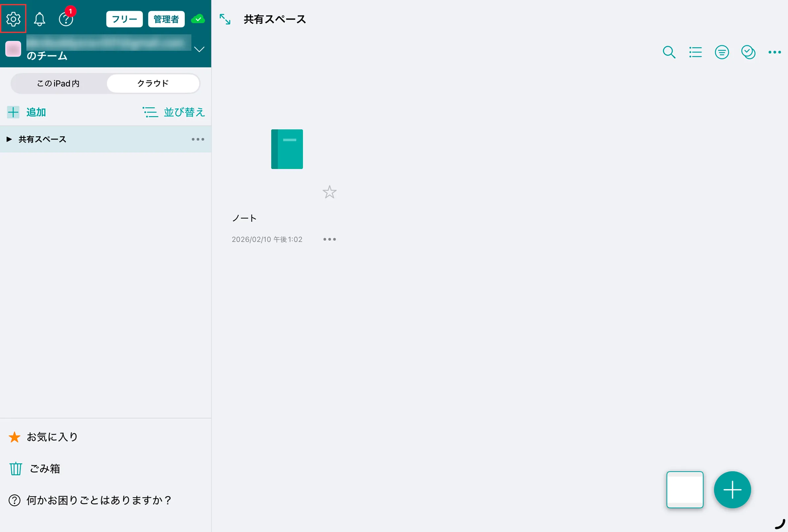Open the ノート notebook thumbnail

287,149
